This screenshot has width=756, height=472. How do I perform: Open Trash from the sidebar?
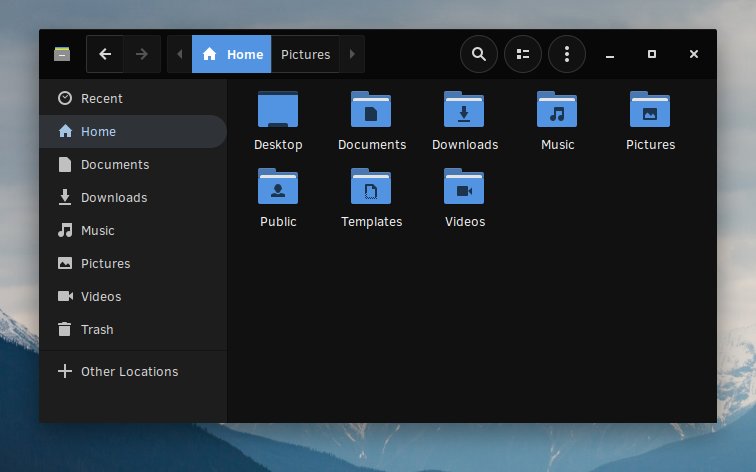pos(97,329)
